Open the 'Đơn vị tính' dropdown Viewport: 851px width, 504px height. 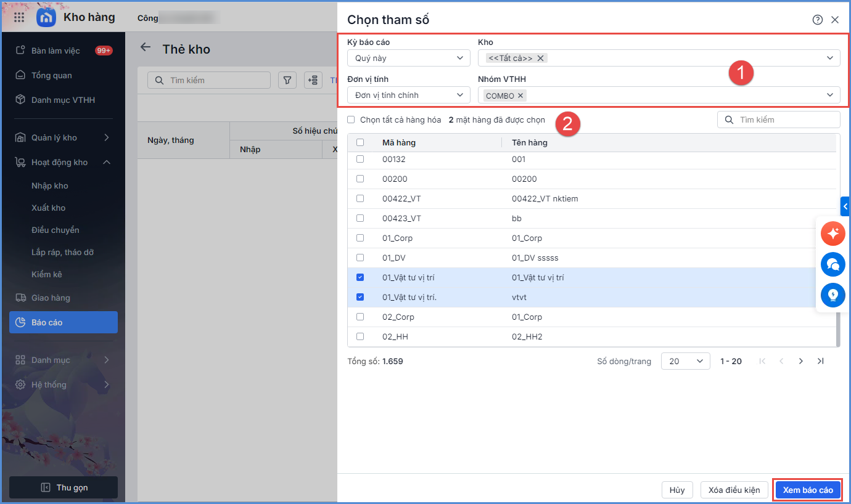(x=408, y=95)
